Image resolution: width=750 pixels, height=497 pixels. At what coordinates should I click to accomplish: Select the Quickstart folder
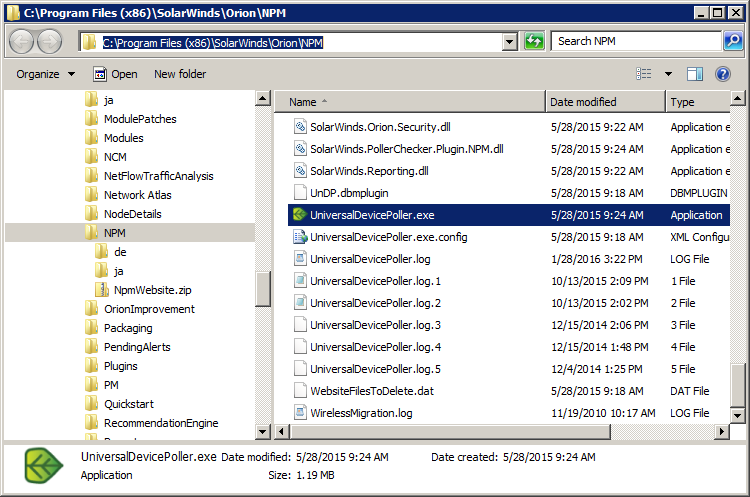tap(129, 404)
